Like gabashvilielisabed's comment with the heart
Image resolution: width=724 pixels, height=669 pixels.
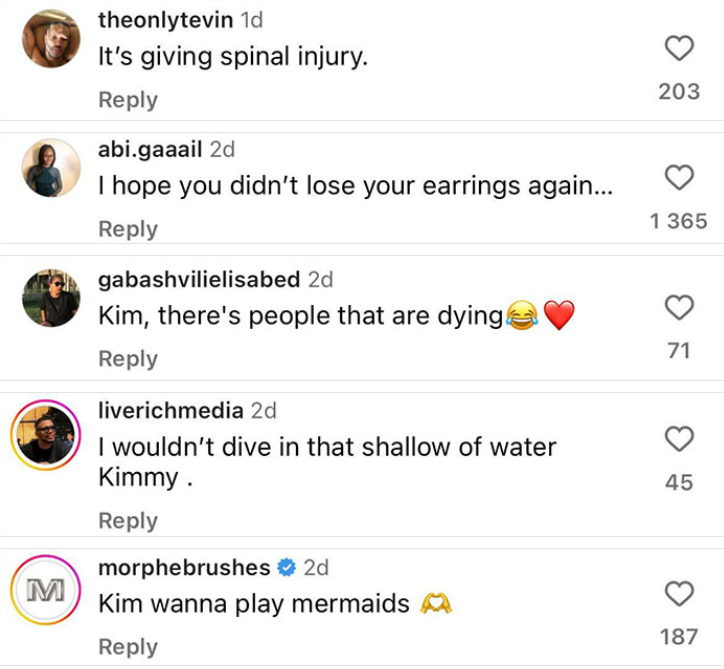pos(679,307)
